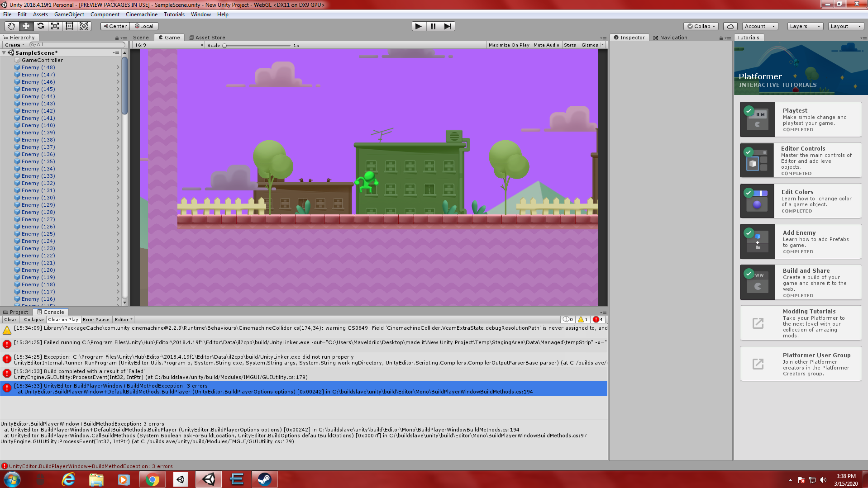
Task: Open the cloud Services icon
Action: coord(730,26)
